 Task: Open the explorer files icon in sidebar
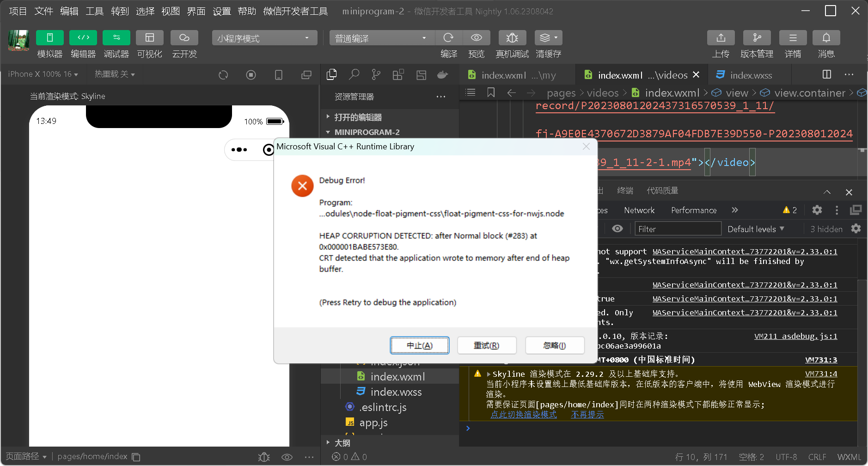(x=331, y=74)
